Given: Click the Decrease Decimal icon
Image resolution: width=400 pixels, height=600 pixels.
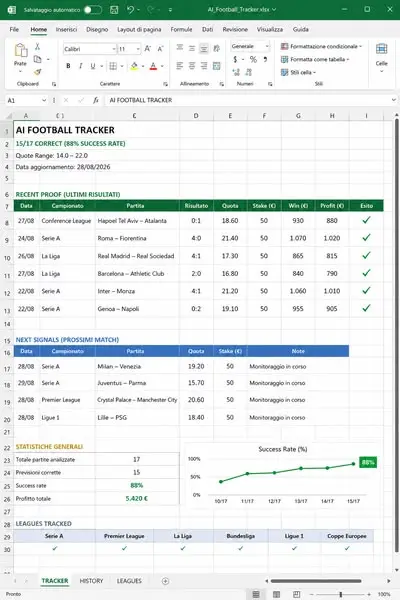Looking at the screenshot, I should tap(248, 72).
